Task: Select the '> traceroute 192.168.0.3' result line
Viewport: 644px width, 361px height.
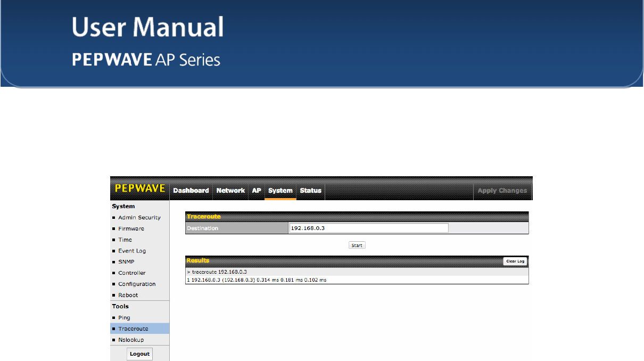Action: [357, 272]
